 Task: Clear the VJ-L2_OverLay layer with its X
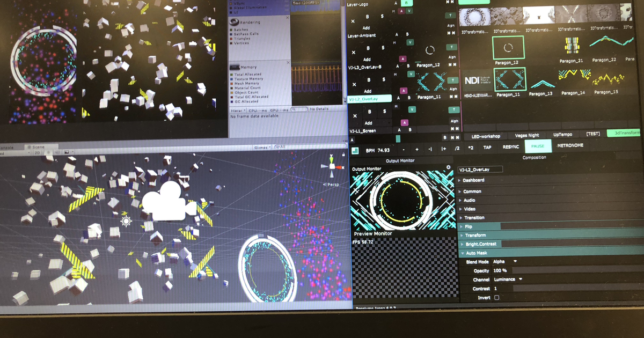[x=354, y=85]
